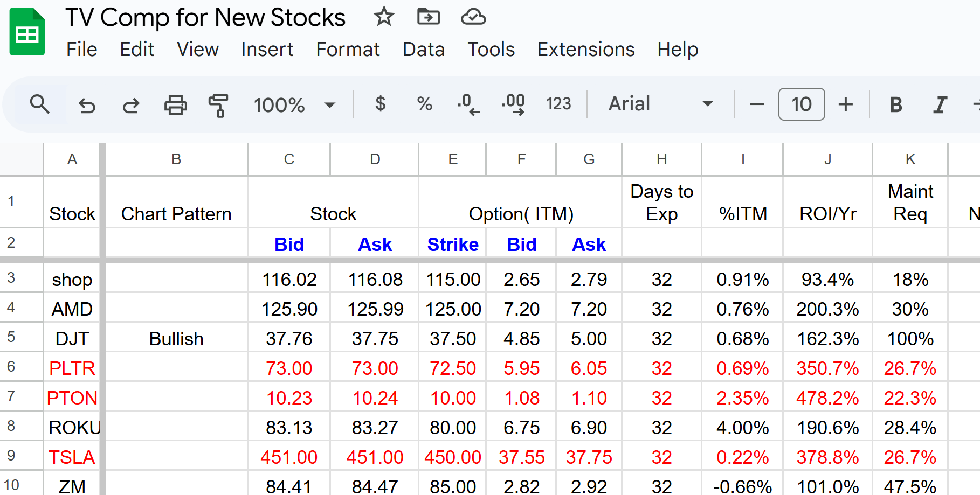Click the Option( ITM) header cell

[521, 202]
